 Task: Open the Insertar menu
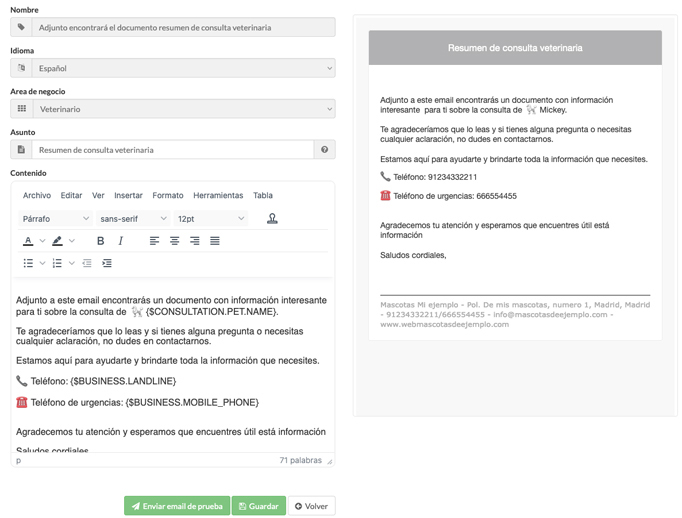[x=128, y=195]
